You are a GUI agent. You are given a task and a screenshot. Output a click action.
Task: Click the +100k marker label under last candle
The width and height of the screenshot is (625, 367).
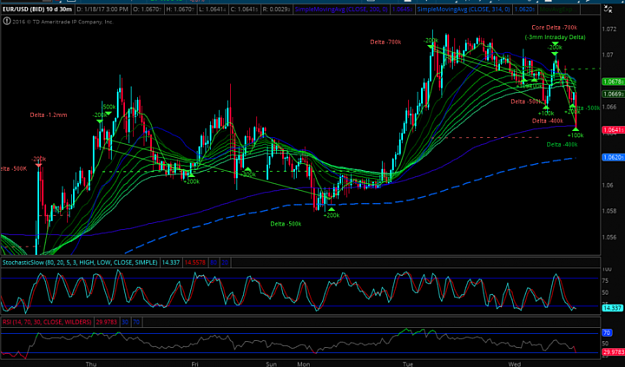click(575, 135)
